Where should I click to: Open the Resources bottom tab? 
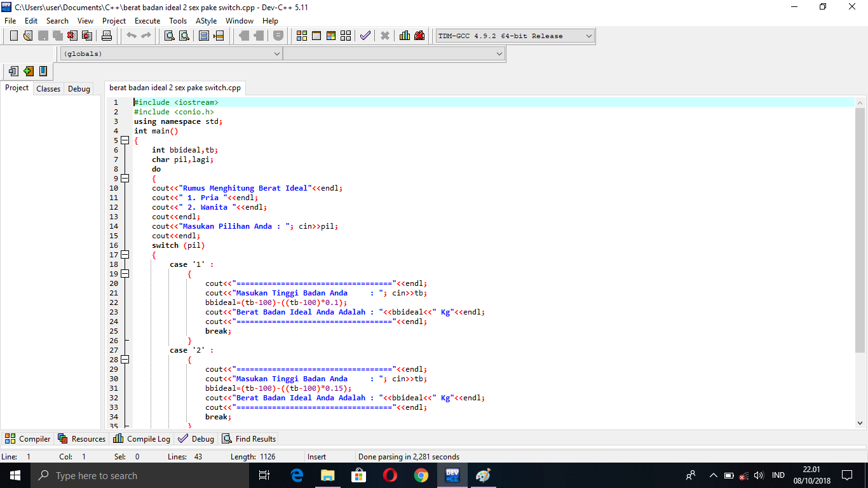tap(81, 438)
